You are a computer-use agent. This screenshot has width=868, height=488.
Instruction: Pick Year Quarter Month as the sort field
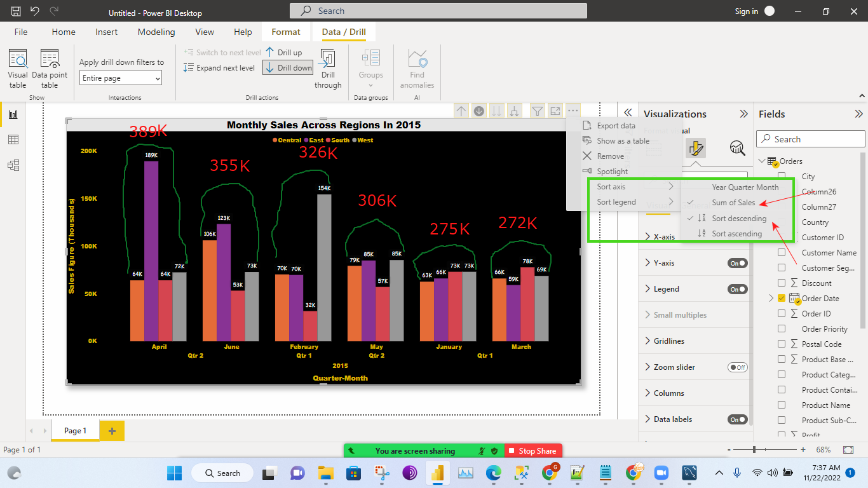pos(745,187)
